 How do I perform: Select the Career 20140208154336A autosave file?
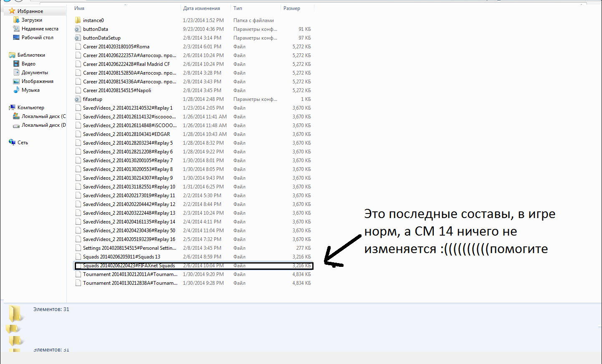click(129, 81)
